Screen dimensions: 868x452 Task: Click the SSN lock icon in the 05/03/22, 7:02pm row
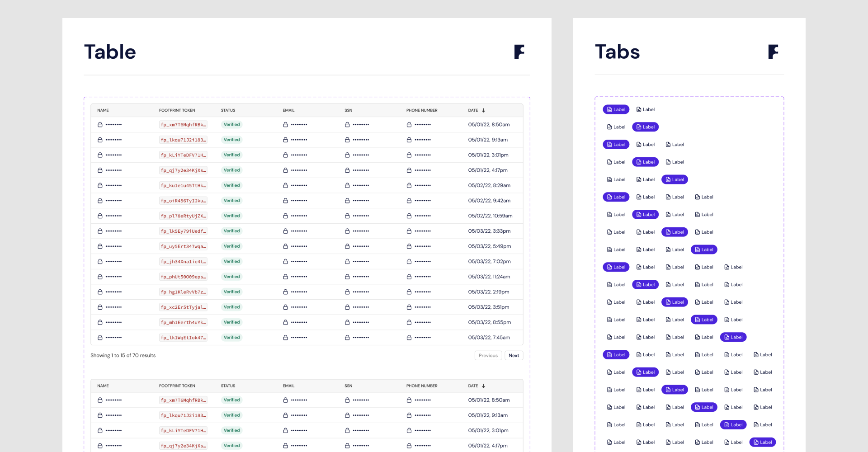[x=347, y=261]
